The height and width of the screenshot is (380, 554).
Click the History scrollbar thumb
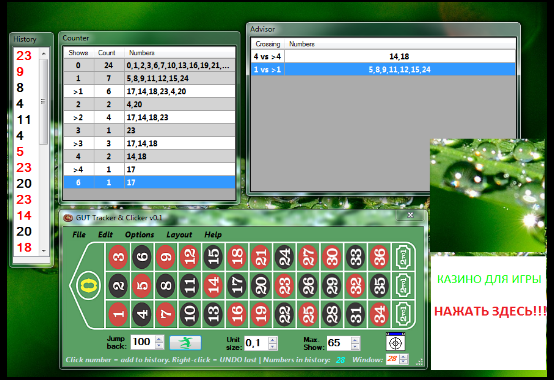coord(43,102)
